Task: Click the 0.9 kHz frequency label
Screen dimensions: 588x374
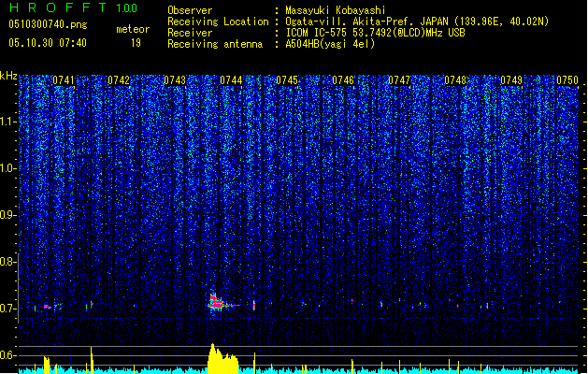Action: 8,215
